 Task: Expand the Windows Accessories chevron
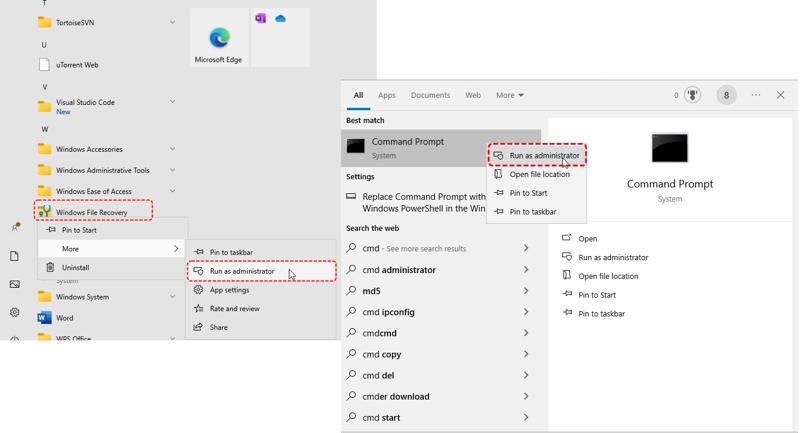tap(172, 149)
